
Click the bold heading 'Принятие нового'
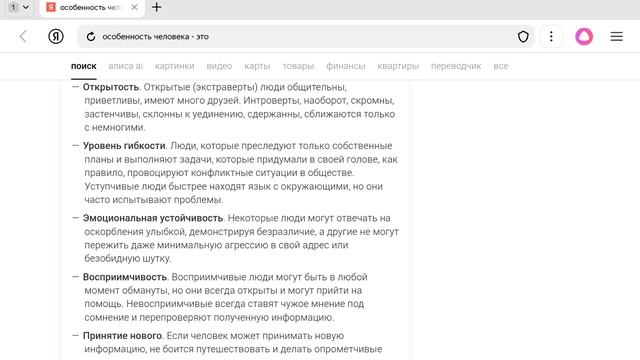(x=122, y=336)
